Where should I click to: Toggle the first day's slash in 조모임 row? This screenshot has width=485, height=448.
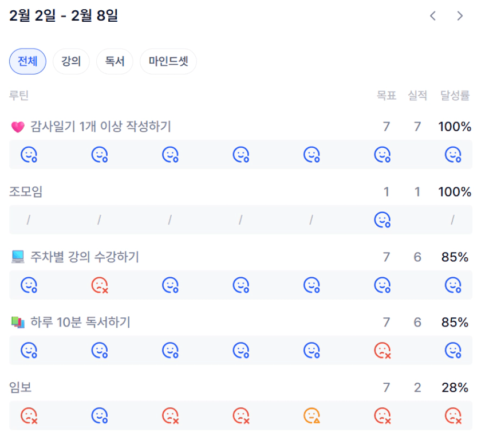[29, 219]
